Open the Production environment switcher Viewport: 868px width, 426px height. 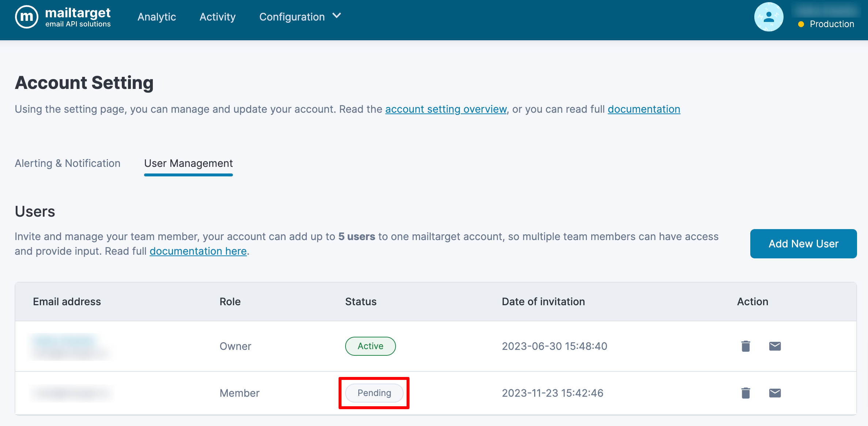831,24
